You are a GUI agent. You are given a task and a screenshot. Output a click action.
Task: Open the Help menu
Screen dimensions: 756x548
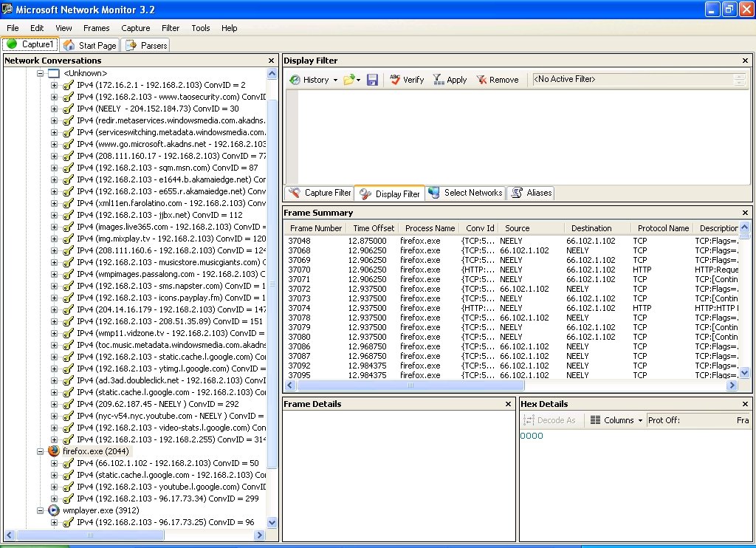tap(230, 28)
